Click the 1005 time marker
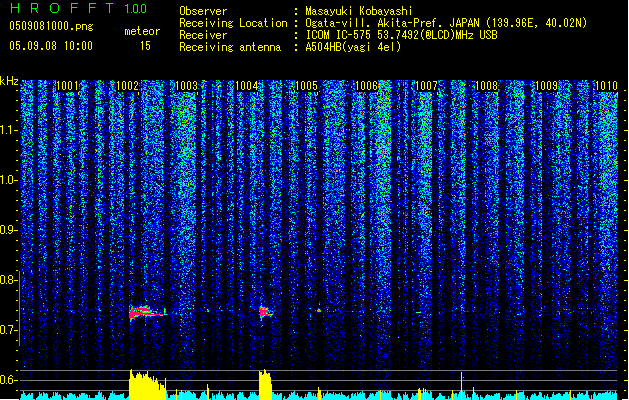This screenshot has height=400, width=629. pyautogui.click(x=306, y=86)
